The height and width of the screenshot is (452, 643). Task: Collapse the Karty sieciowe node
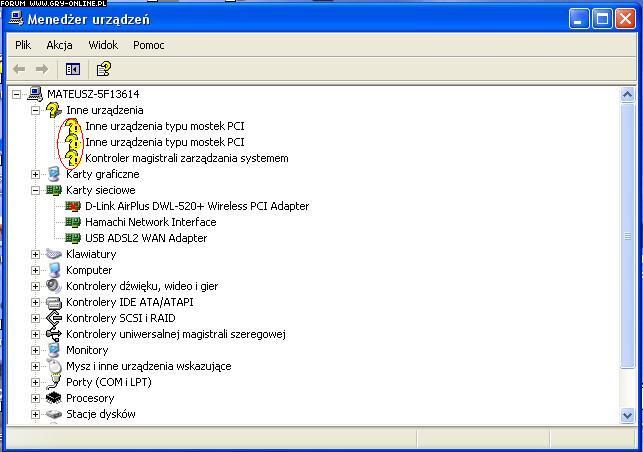(36, 190)
